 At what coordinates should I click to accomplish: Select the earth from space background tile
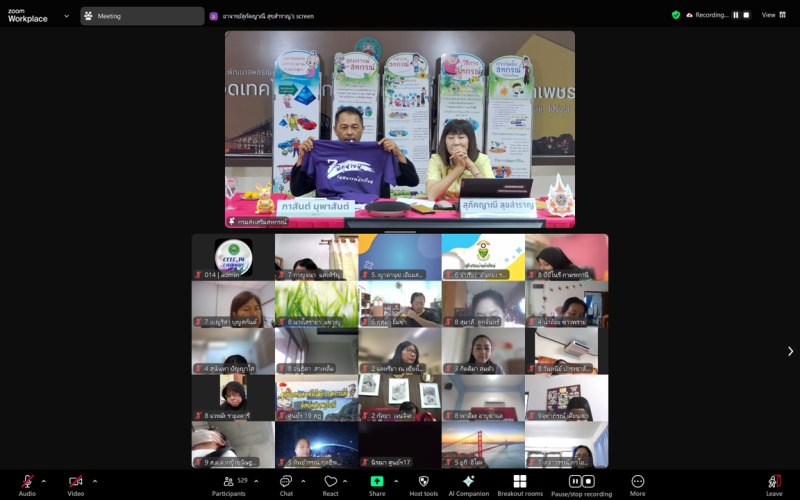pos(316,444)
